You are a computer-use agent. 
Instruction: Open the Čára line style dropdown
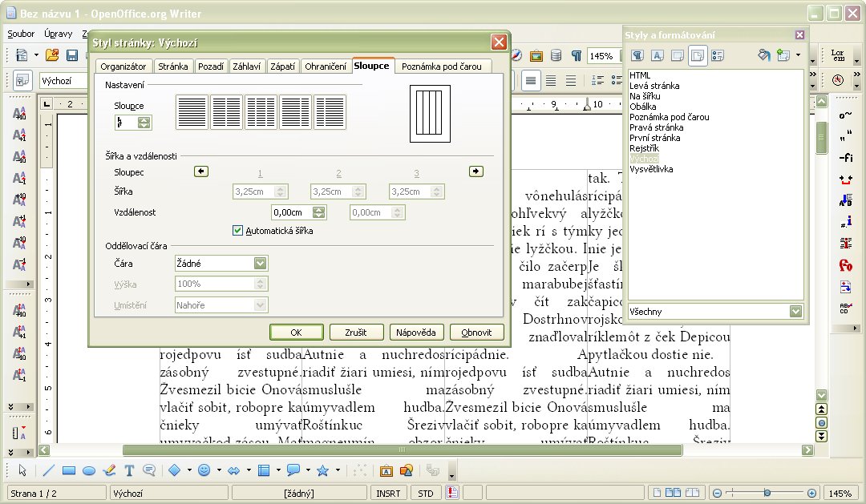pyautogui.click(x=260, y=264)
